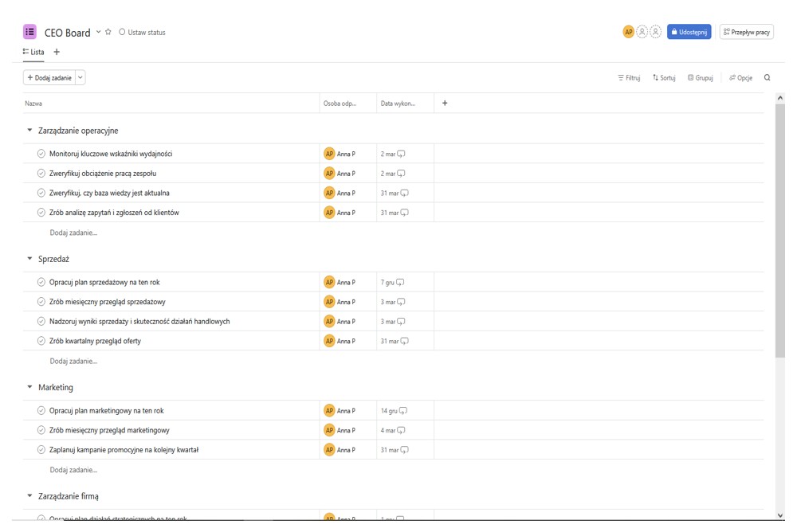Collapse the Marketing section
This screenshot has height=532, width=797.
click(x=30, y=388)
